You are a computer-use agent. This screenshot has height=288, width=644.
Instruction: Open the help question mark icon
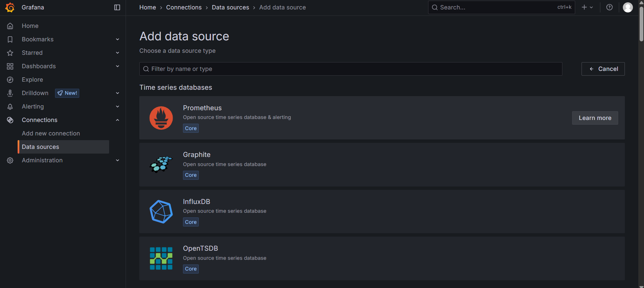609,7
